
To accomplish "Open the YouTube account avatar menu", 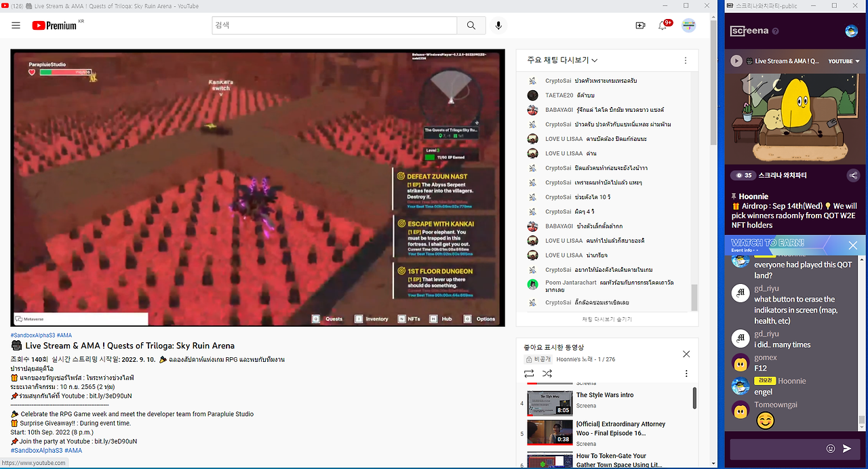I will point(689,25).
